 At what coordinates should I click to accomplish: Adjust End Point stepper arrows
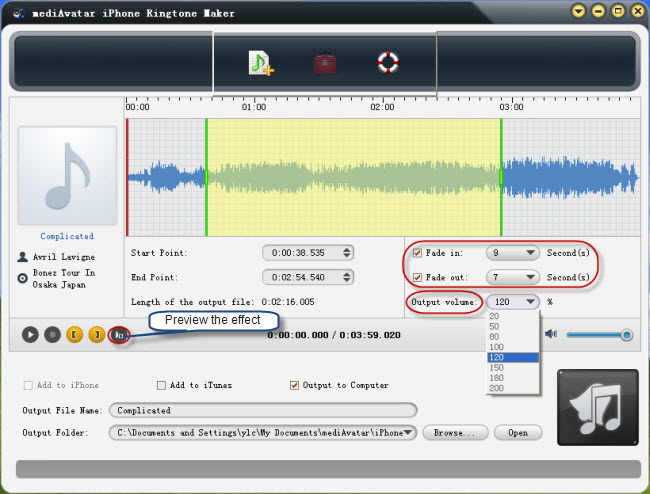click(x=347, y=277)
